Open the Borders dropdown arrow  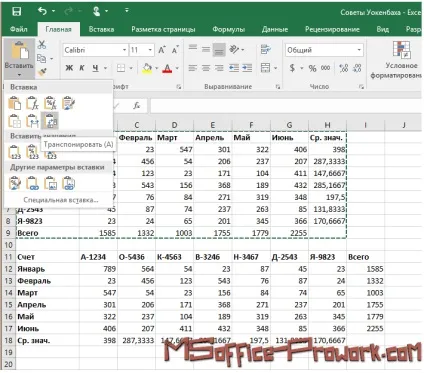point(131,68)
